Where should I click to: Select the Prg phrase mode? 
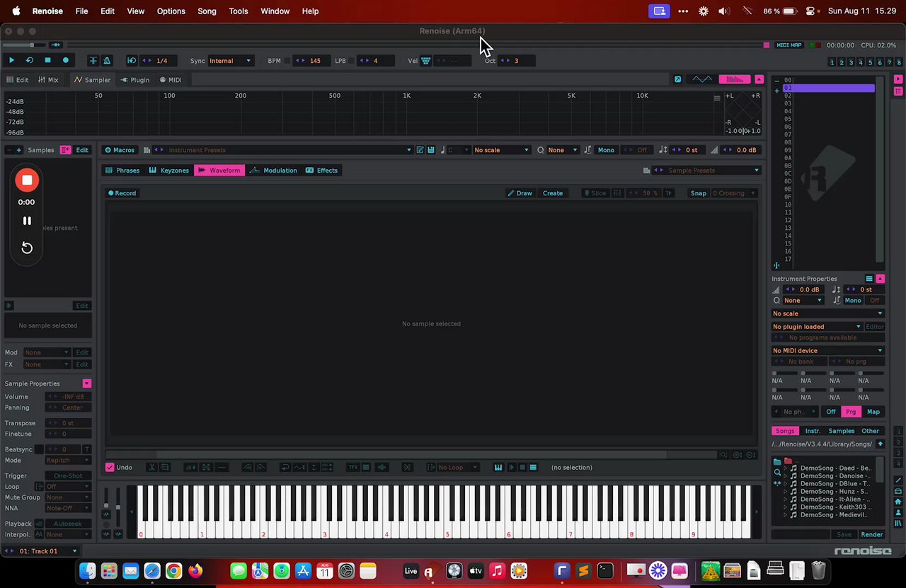[x=851, y=412]
